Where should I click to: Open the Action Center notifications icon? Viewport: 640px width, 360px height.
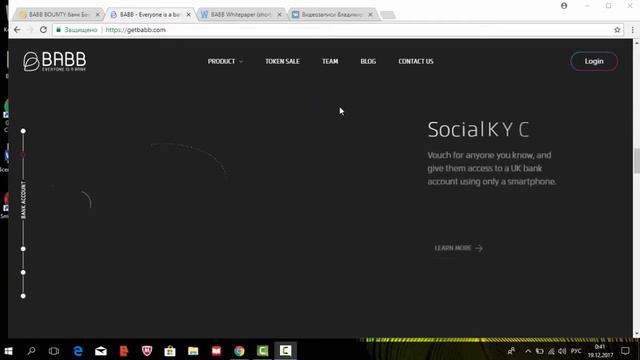point(625,351)
